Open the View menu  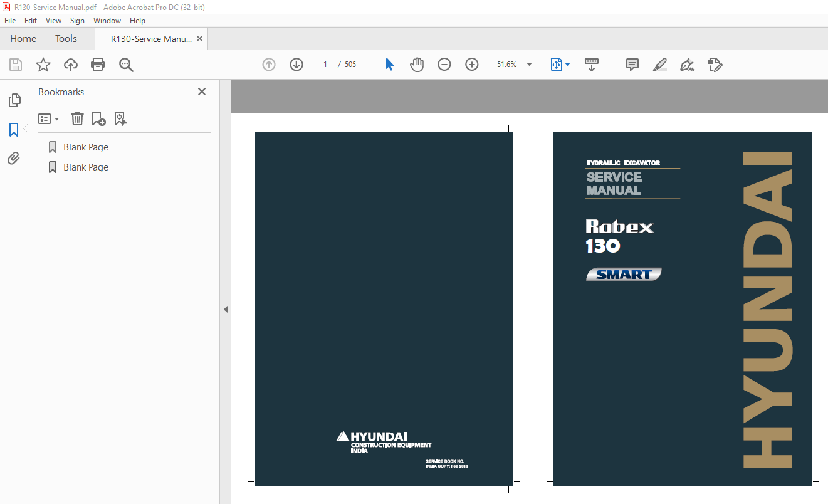(x=54, y=21)
